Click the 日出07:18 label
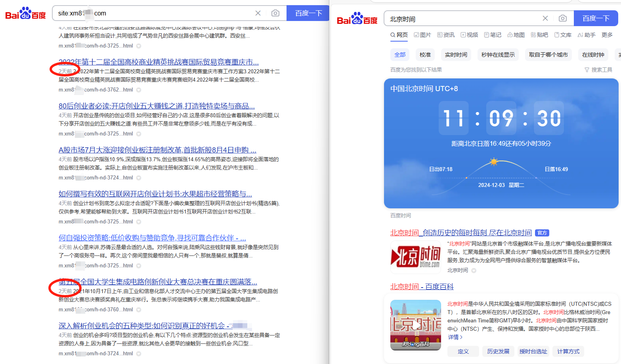Viewport: 621px width, 364px height. [441, 169]
